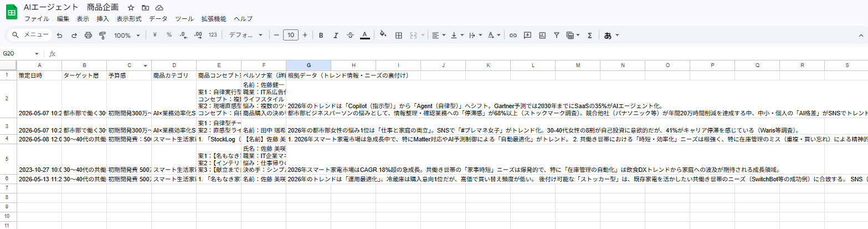Open the 拡張機能 menu
The image size is (868, 229).
pyautogui.click(x=214, y=19)
